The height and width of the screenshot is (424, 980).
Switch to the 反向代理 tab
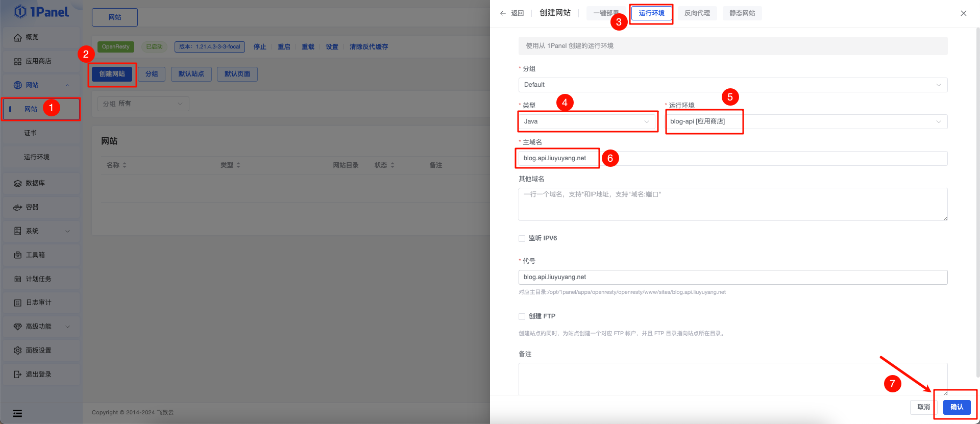[x=697, y=13]
